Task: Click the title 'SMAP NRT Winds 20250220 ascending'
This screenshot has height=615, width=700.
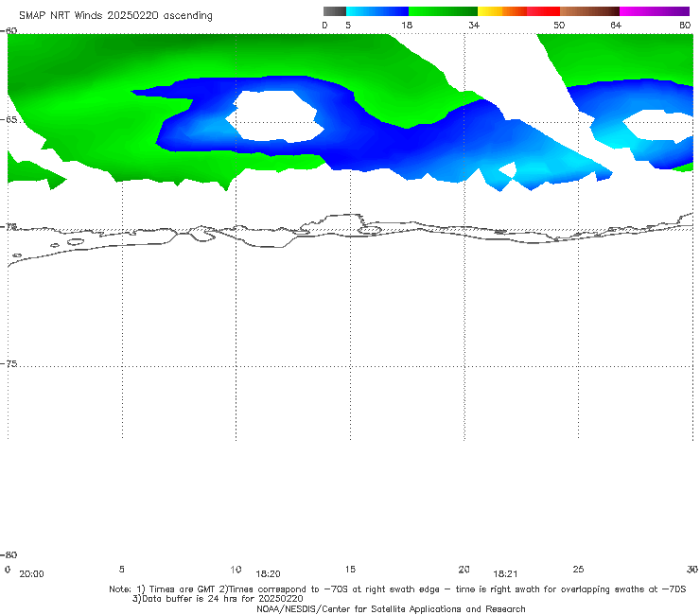Action: tap(115, 15)
